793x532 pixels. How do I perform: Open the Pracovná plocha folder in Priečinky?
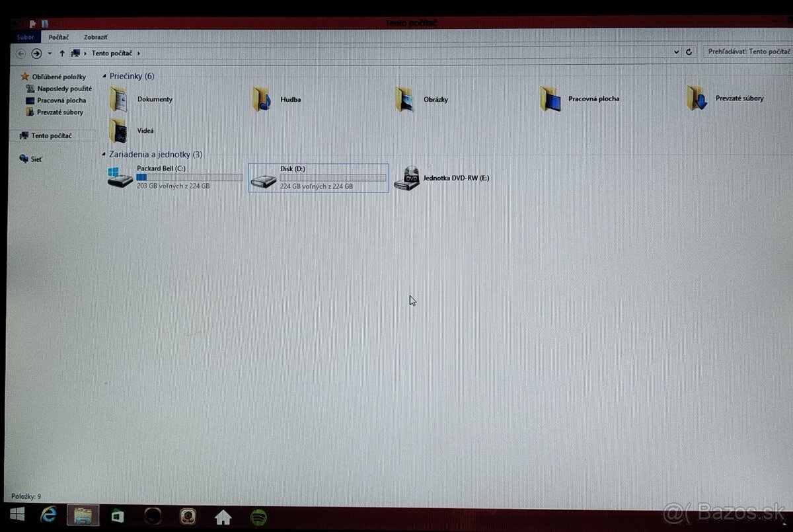click(580, 99)
